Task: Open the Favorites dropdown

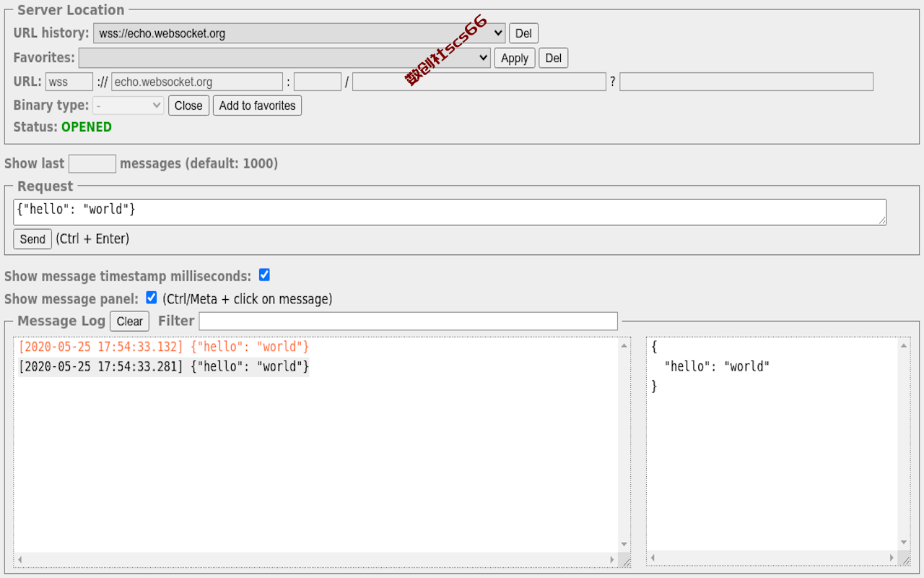Action: (x=284, y=58)
